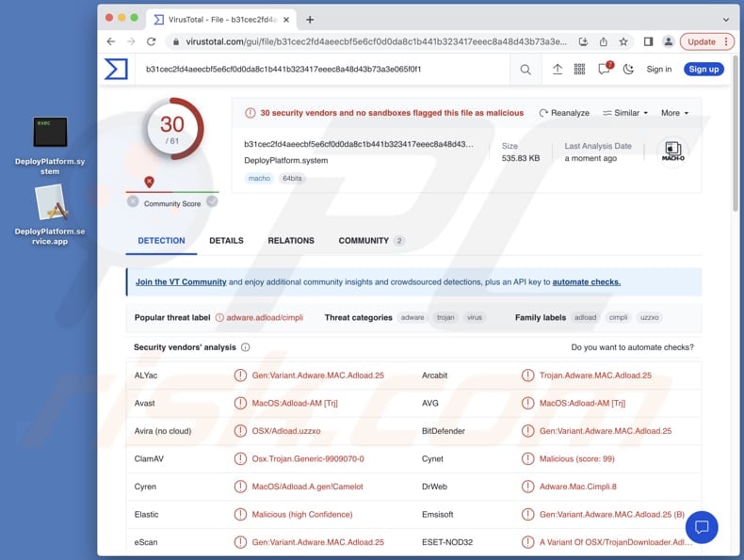Click the detection score 30/61 gauge
Viewport: 744px width, 560px height.
171,129
